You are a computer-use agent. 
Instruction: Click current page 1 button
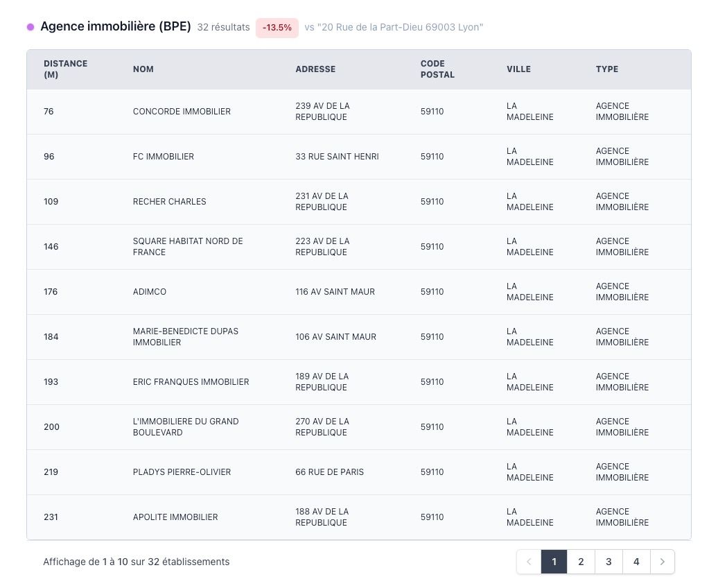554,562
